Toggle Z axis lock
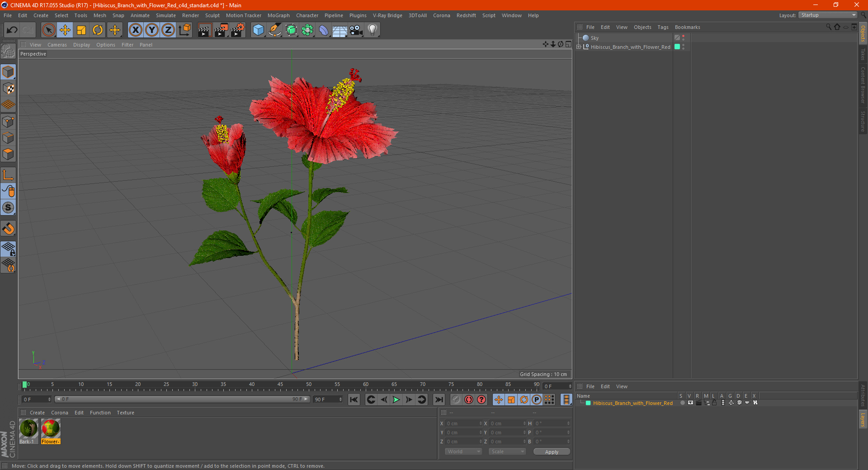This screenshot has height=470, width=868. 168,30
